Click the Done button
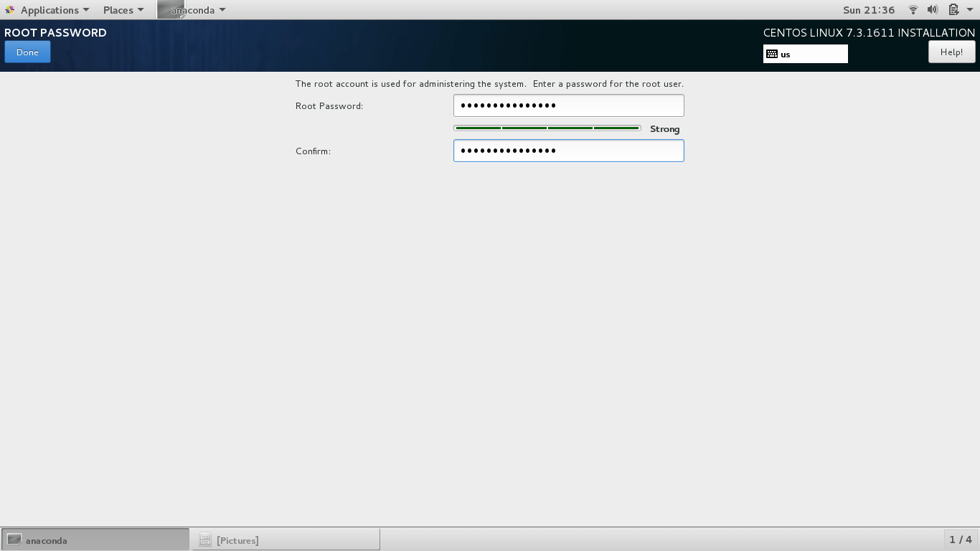This screenshot has width=980, height=551. click(27, 52)
